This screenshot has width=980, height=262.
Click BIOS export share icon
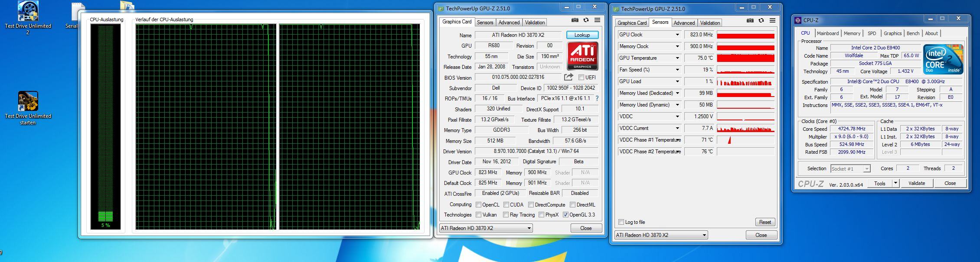568,77
